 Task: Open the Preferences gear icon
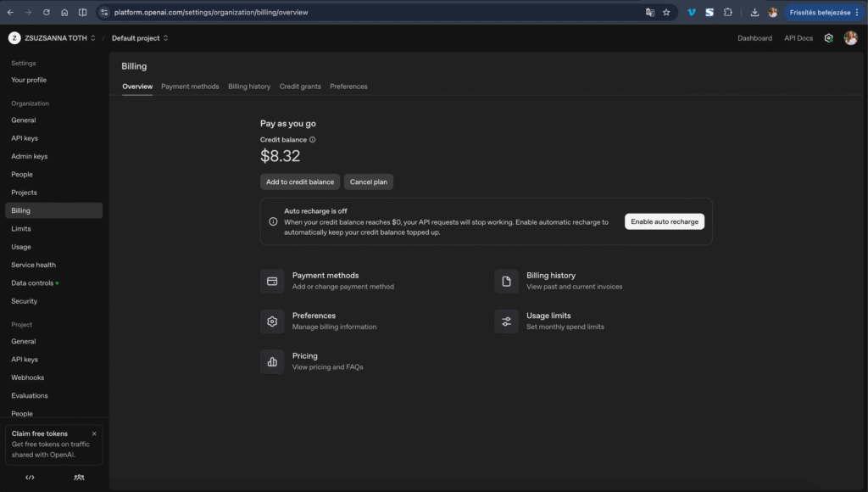pyautogui.click(x=272, y=321)
